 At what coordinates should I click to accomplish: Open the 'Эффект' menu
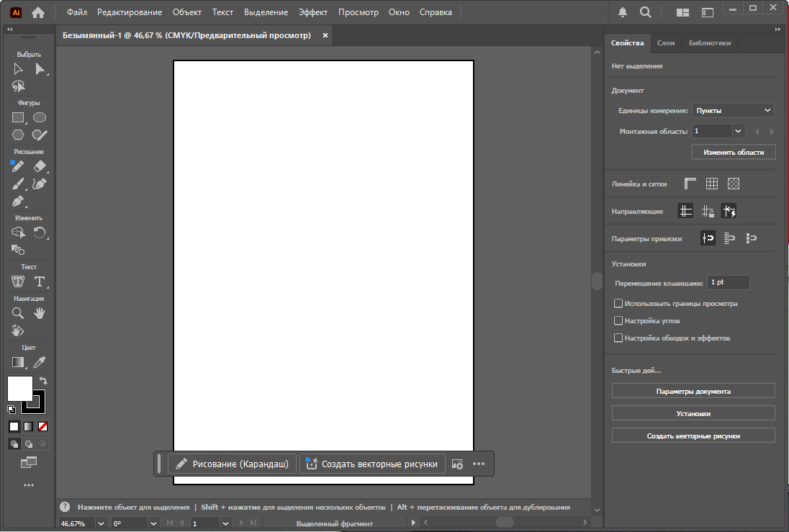(313, 12)
